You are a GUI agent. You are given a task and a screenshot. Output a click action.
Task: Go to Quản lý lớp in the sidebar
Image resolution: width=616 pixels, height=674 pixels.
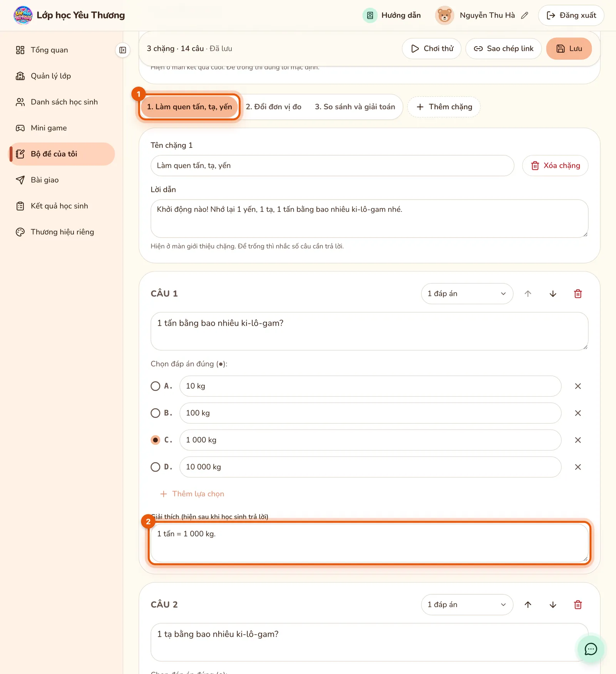pyautogui.click(x=62, y=76)
